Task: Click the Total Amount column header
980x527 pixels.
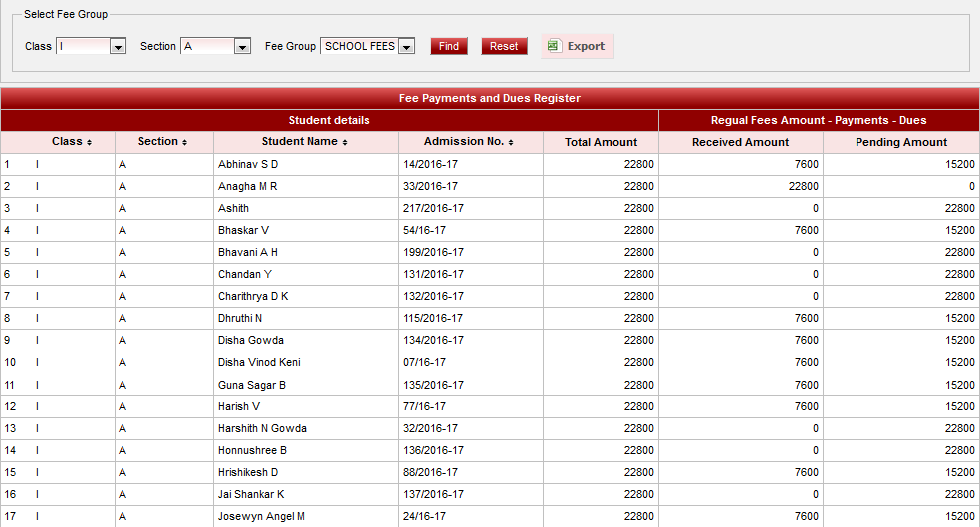Action: coord(601,142)
